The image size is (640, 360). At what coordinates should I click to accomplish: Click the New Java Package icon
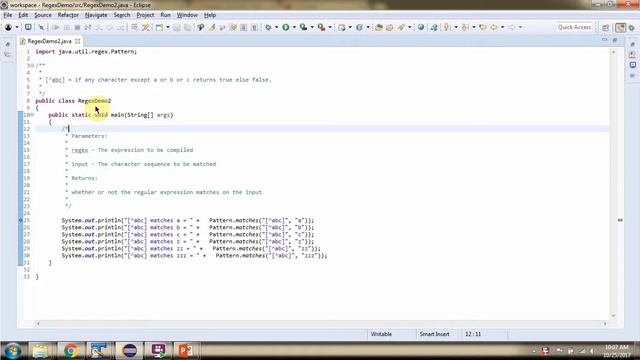[342, 27]
